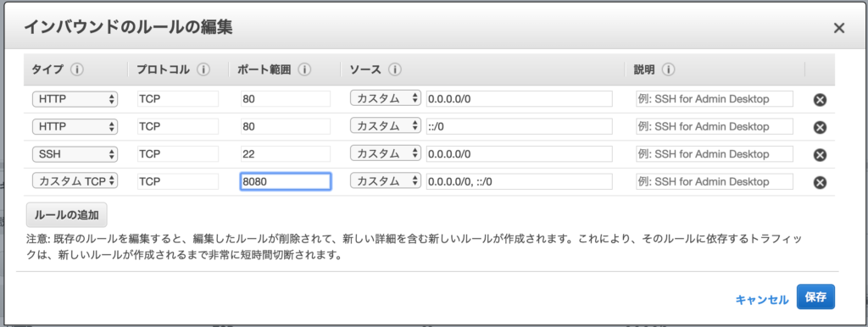Open the source dropdown for the 8080 rule
This screenshot has height=327, width=868.
click(386, 181)
